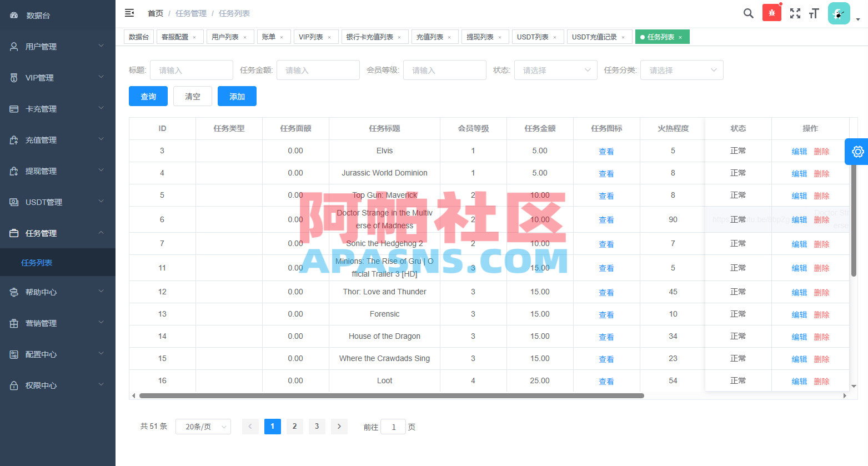Select 任务列表 in the sidebar submenu

(x=58, y=263)
